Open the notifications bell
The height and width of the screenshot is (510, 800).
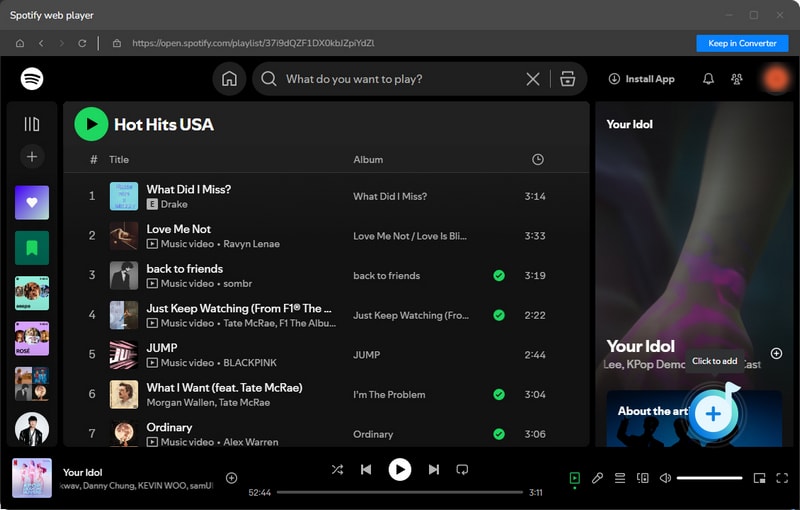(x=708, y=79)
